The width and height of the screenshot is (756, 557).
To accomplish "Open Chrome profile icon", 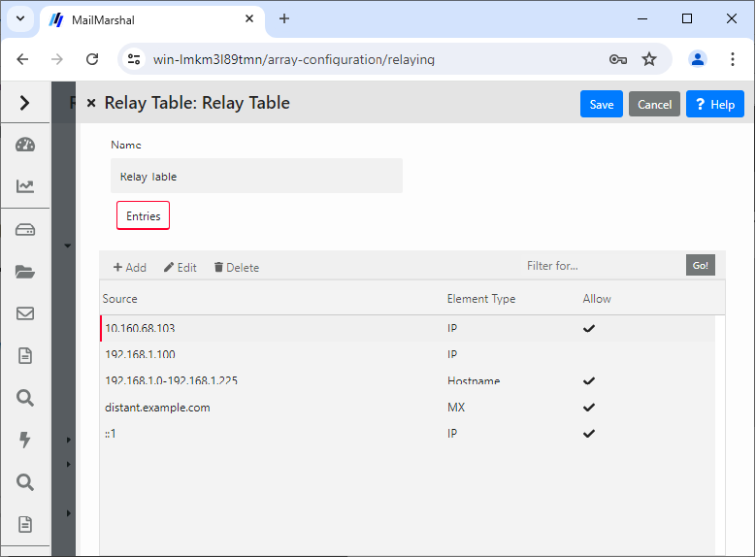I will (x=697, y=59).
